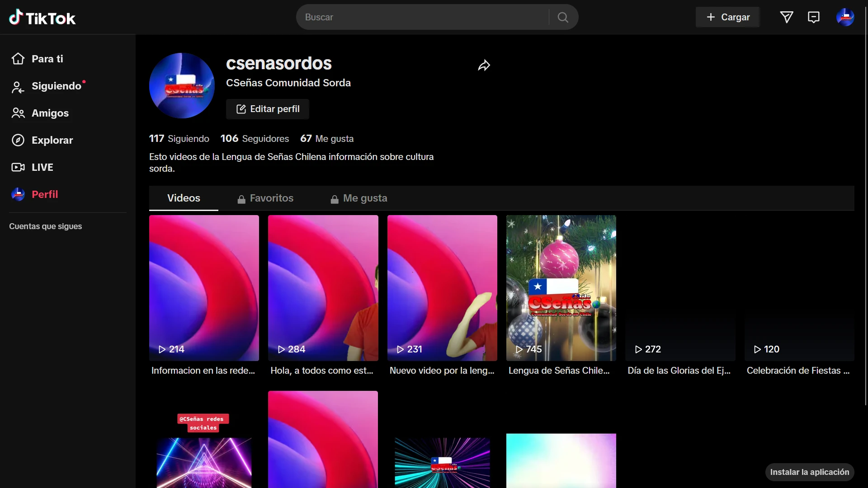Switch to the Me gusta tab
Image resolution: width=868 pixels, height=488 pixels.
(359, 198)
